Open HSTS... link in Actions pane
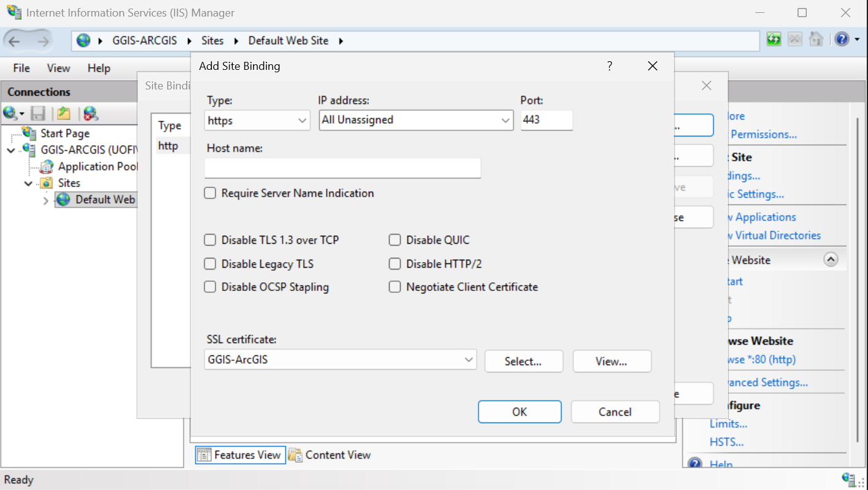Screen dimensions: 868x490 coord(726,442)
